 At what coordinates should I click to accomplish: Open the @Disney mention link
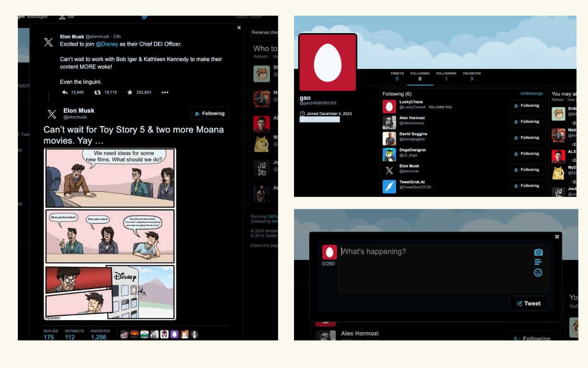107,44
